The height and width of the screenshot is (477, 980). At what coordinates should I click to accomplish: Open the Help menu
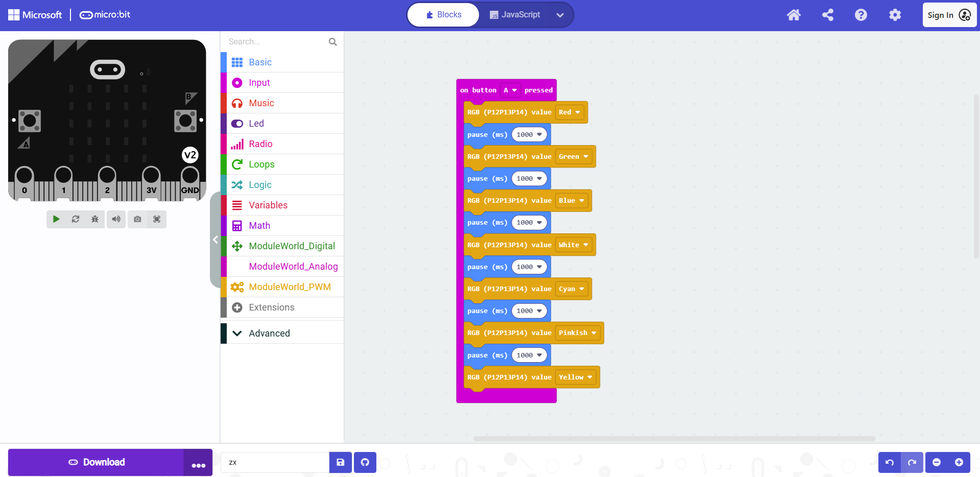(x=861, y=15)
